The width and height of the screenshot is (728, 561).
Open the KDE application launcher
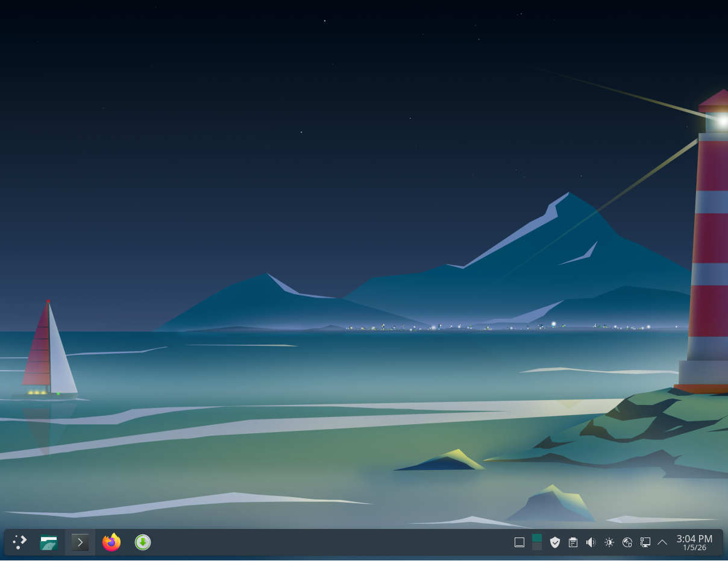pyautogui.click(x=20, y=542)
